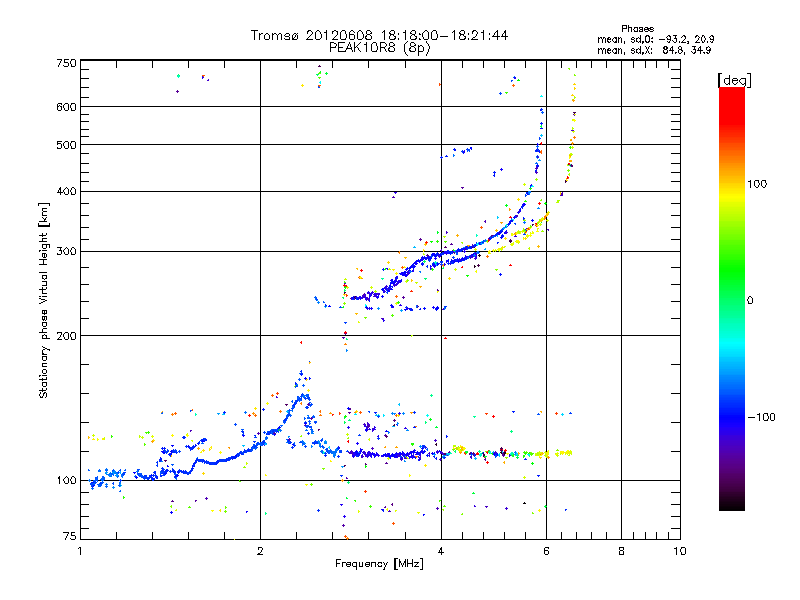800x600 pixels.
Task: Select the 'mean, sd,X: 84.8, 34.9' line
Action: 654,50
